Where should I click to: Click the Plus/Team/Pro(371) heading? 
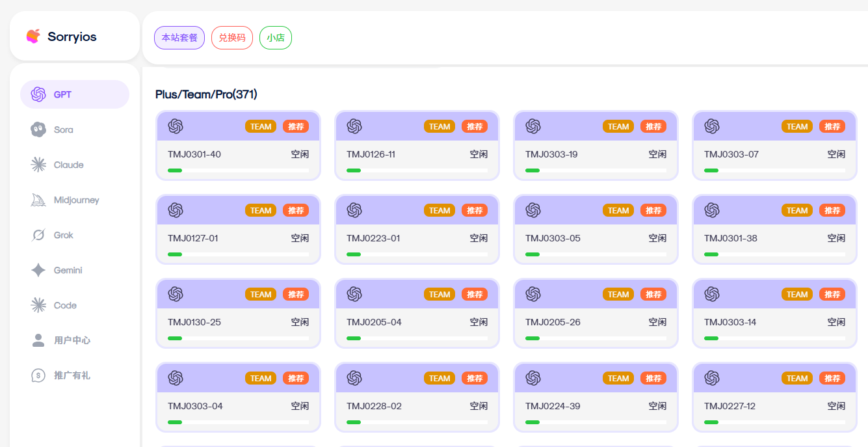click(x=207, y=94)
